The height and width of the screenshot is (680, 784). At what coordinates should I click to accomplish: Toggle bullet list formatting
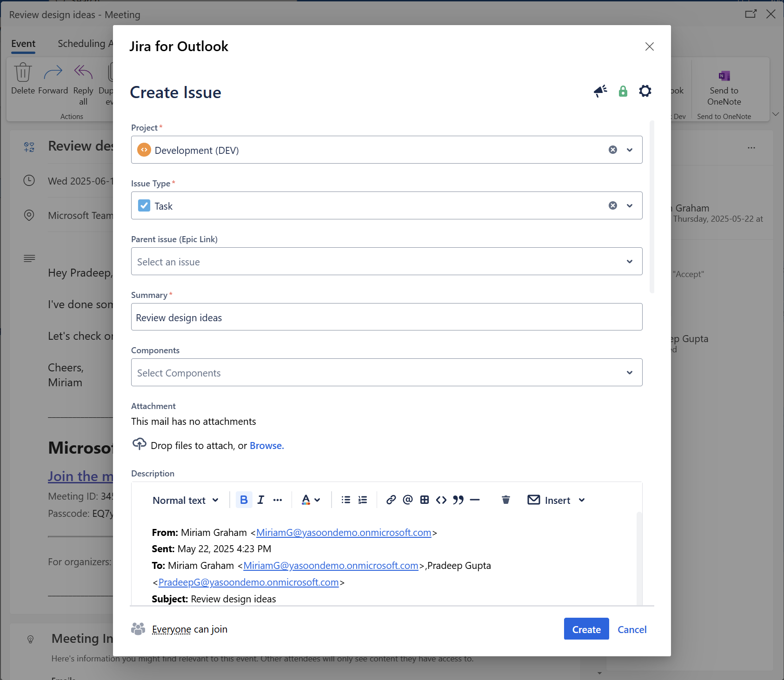346,500
